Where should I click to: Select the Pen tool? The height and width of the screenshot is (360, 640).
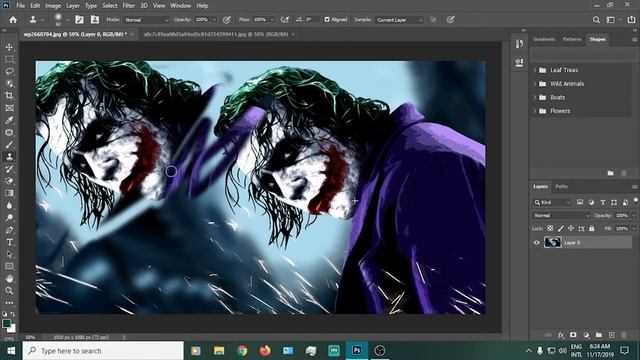pyautogui.click(x=9, y=230)
